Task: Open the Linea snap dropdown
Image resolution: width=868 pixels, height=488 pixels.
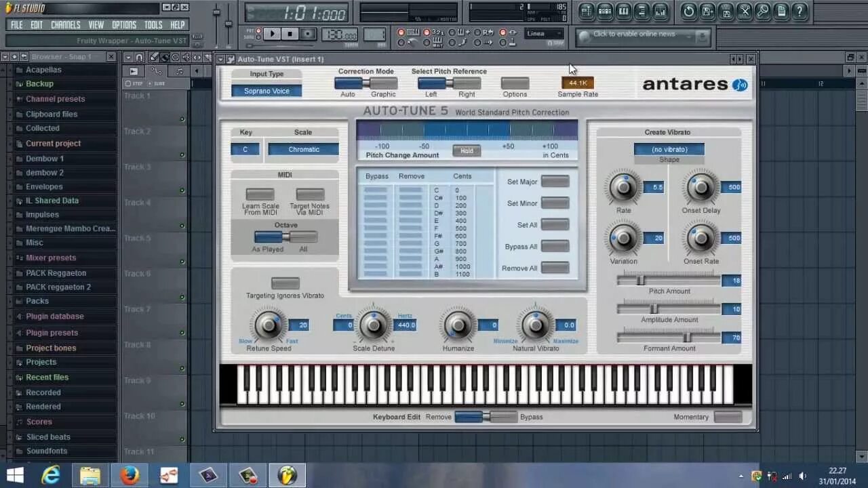Action: 543,33
